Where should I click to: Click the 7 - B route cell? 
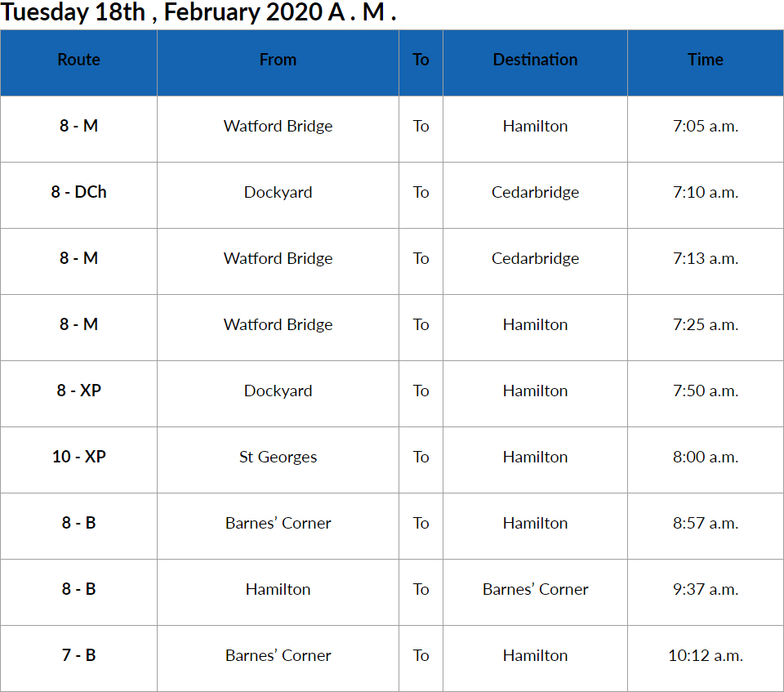coord(79,655)
